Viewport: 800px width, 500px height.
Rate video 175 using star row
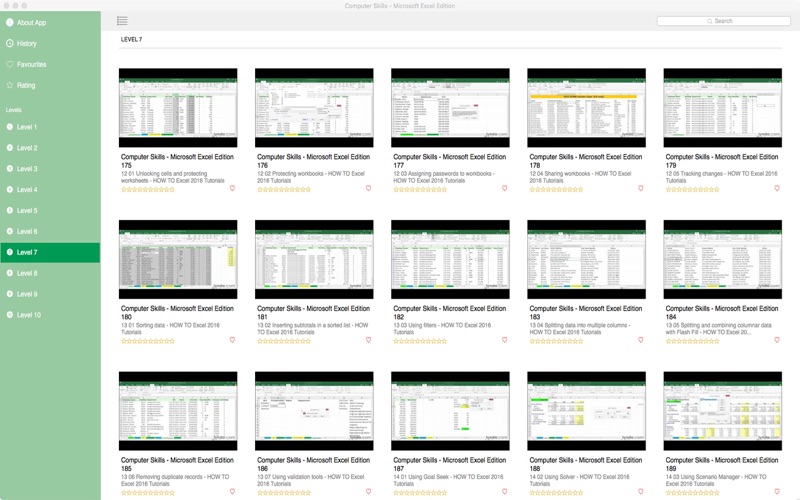(x=148, y=189)
